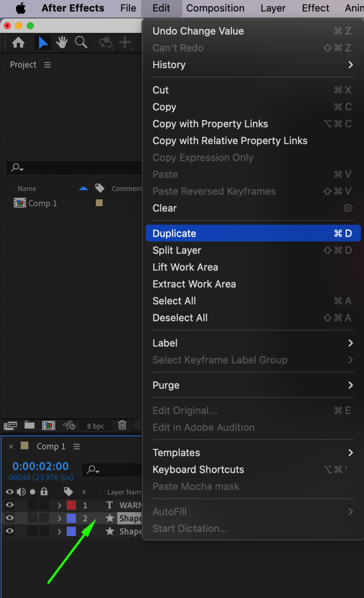Open the Comp 1 timeline panel menu
The width and height of the screenshot is (364, 598).
click(x=76, y=446)
